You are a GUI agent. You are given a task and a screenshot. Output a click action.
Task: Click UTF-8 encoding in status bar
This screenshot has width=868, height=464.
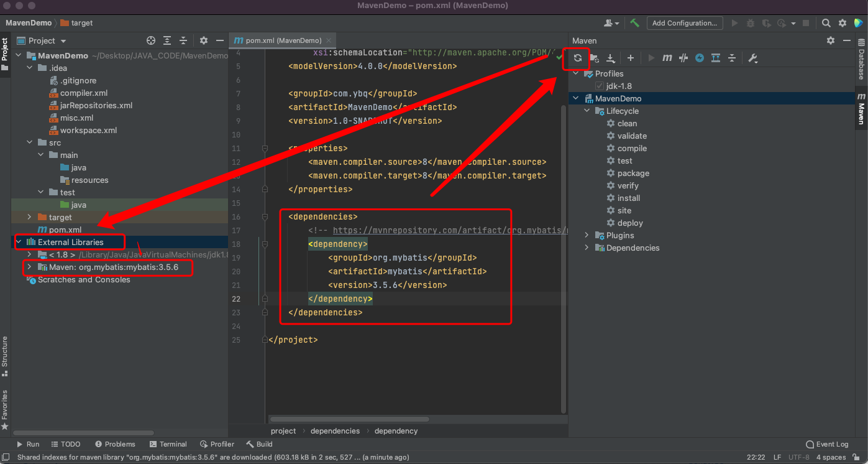(798, 457)
